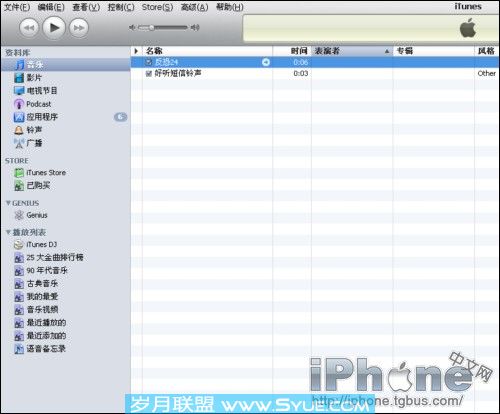Select the 好听短信铃声 track name
500x414 pixels.
pyautogui.click(x=178, y=73)
